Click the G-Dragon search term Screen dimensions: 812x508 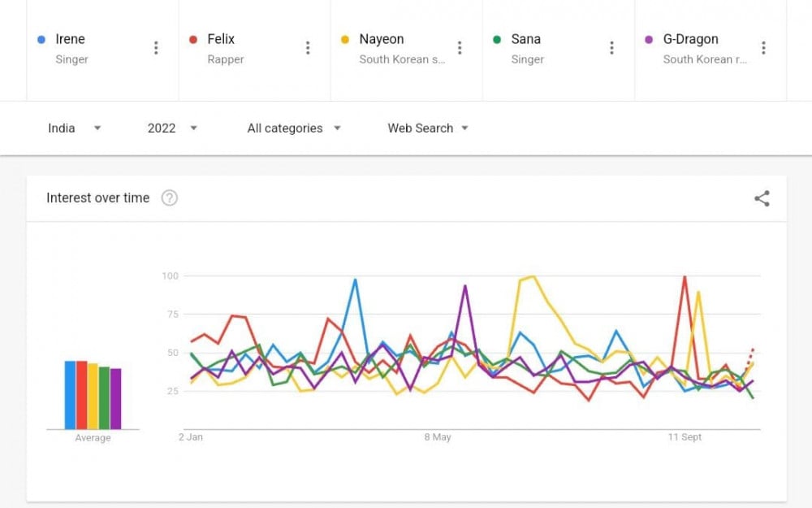(x=690, y=40)
